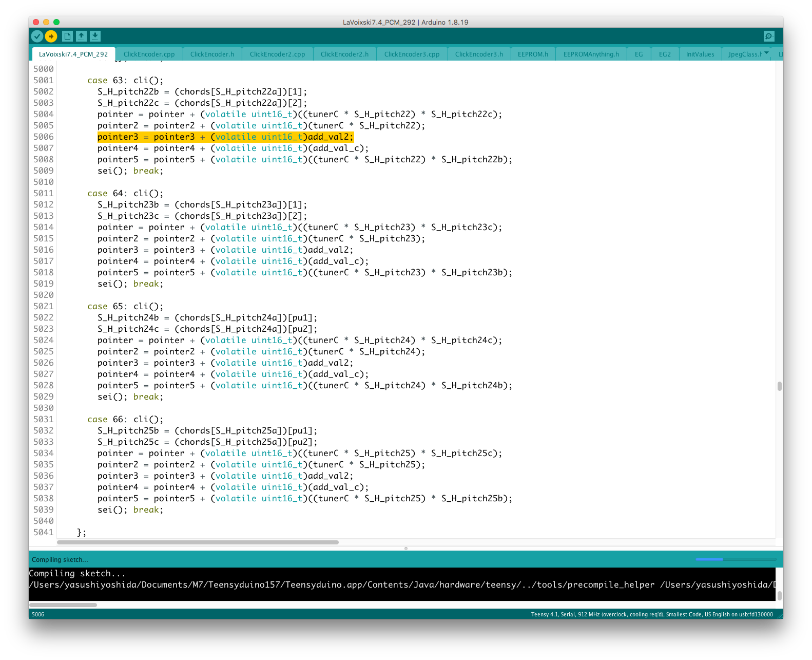Switch to the EG2 tab
This screenshot has width=812, height=660.
[x=665, y=54]
